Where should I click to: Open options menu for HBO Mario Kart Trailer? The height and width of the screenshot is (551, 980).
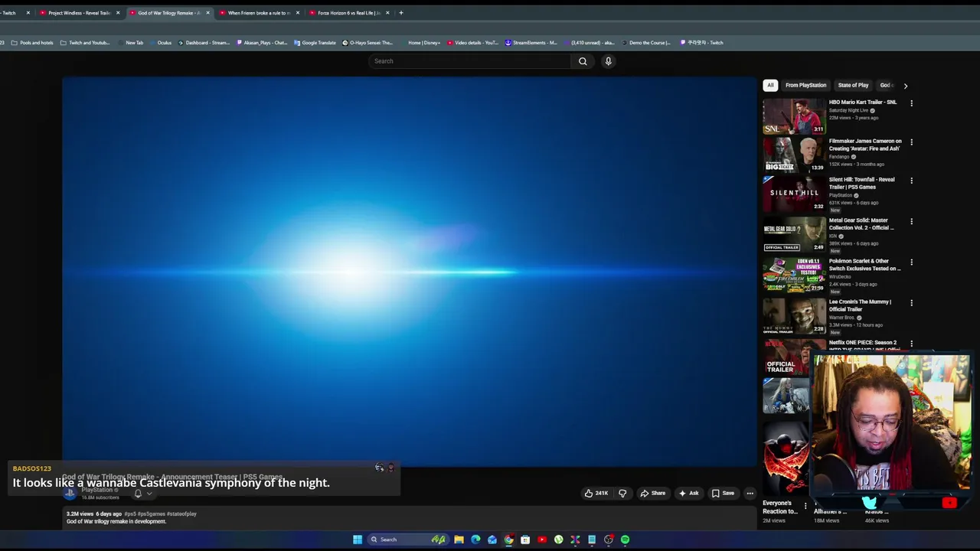coord(911,103)
